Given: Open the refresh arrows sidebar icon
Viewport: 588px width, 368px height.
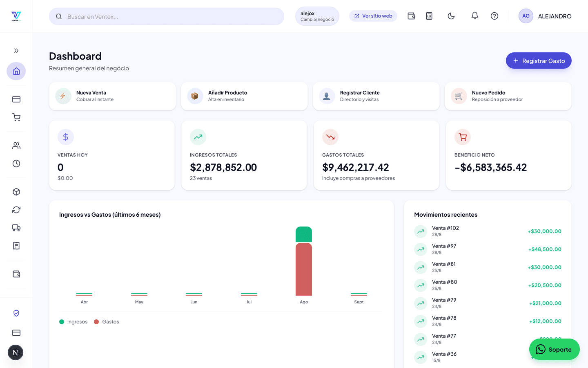Looking at the screenshot, I should [x=16, y=210].
